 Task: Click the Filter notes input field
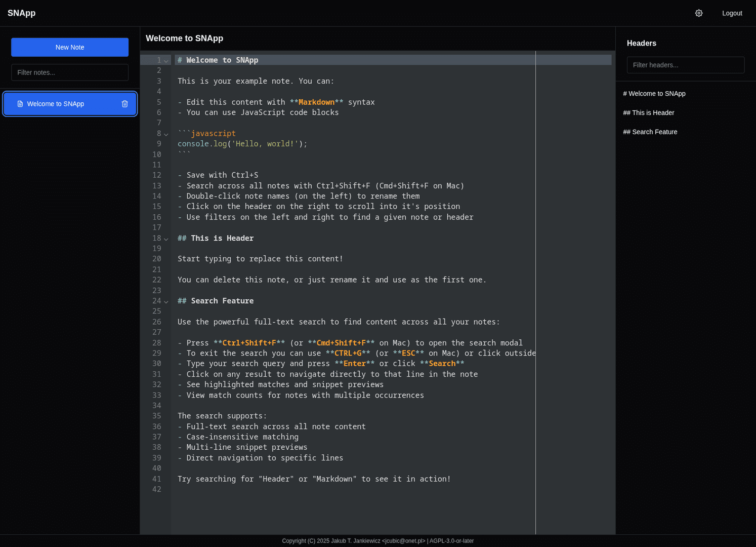tap(69, 72)
